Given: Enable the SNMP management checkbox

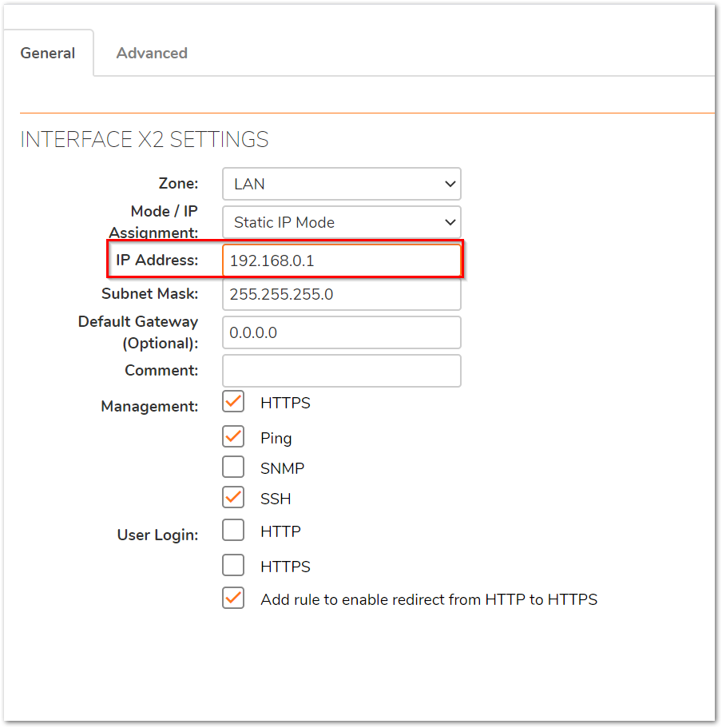Looking at the screenshot, I should [233, 467].
